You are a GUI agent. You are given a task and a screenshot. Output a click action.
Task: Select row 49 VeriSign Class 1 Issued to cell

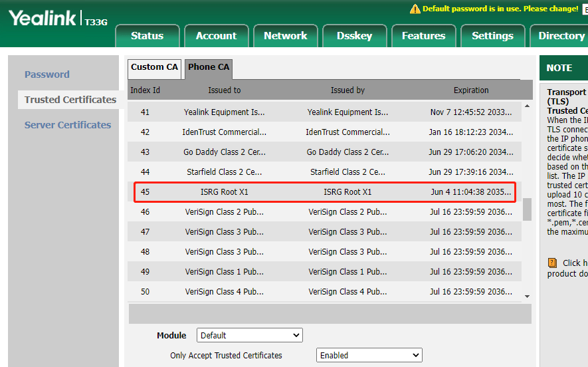(x=225, y=271)
